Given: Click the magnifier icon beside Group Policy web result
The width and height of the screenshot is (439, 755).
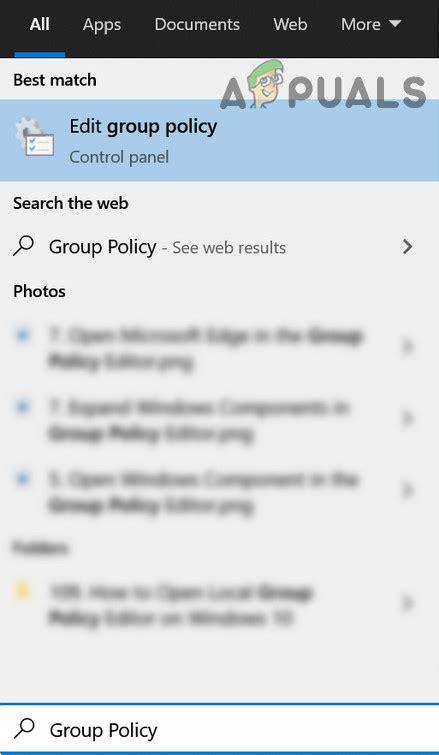Looking at the screenshot, I should 24,247.
